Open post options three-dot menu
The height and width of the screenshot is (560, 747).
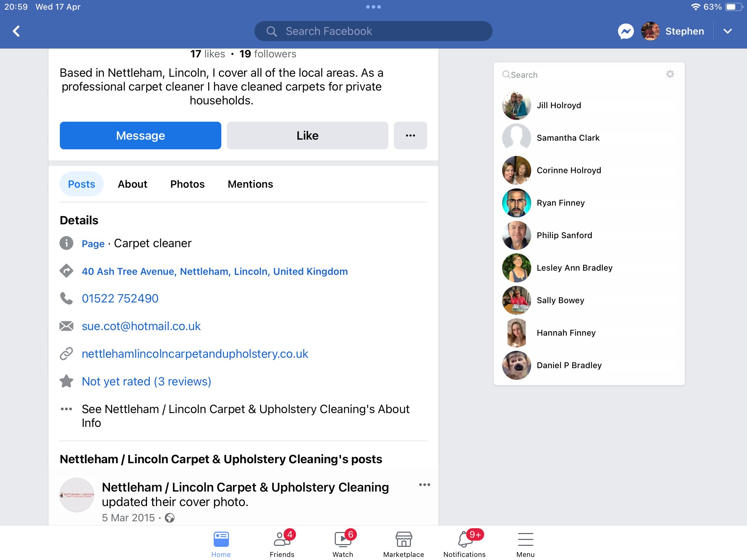point(425,485)
